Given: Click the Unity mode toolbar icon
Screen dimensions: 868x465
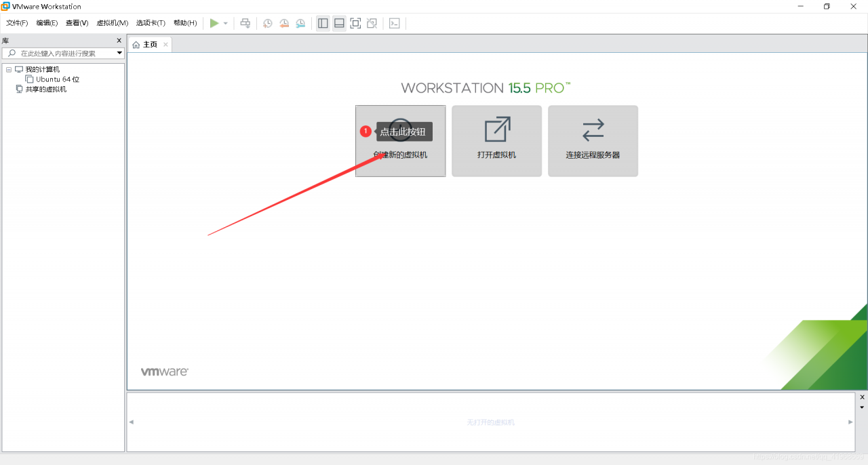Looking at the screenshot, I should click(x=372, y=23).
